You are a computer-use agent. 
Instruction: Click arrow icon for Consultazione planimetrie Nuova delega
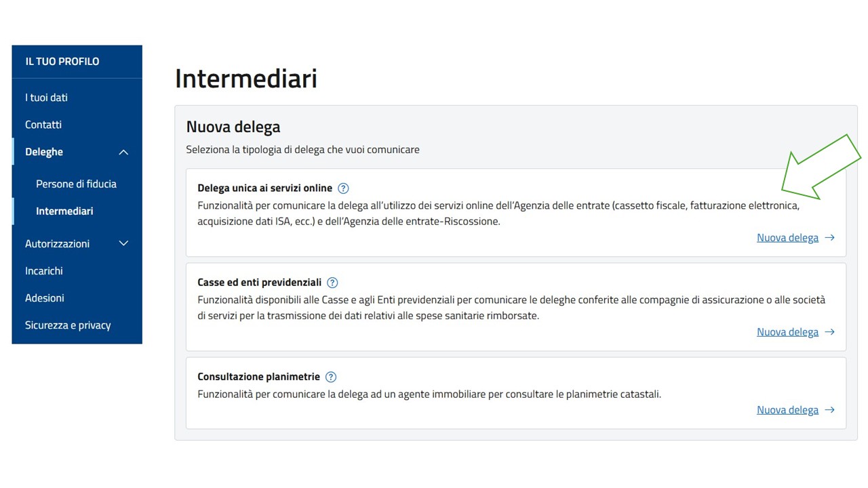[x=829, y=410]
